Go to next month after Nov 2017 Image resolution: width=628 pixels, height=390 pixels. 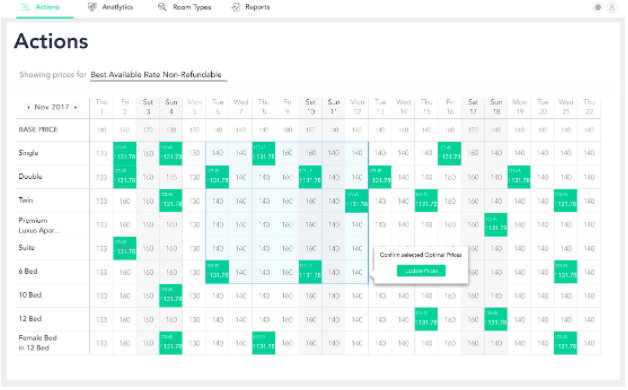[76, 107]
